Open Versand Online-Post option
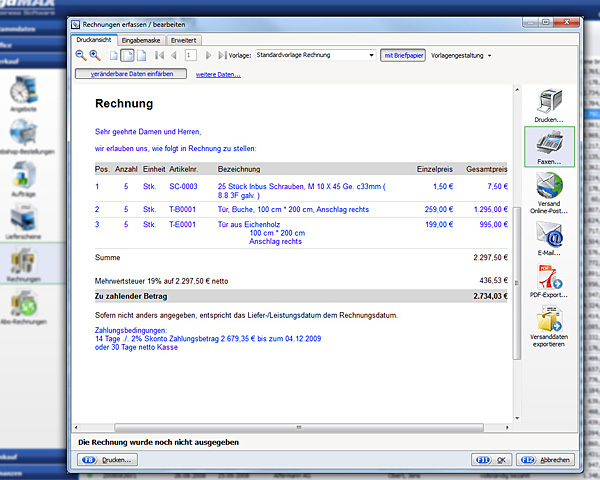This screenshot has width=600, height=480. pos(549,193)
